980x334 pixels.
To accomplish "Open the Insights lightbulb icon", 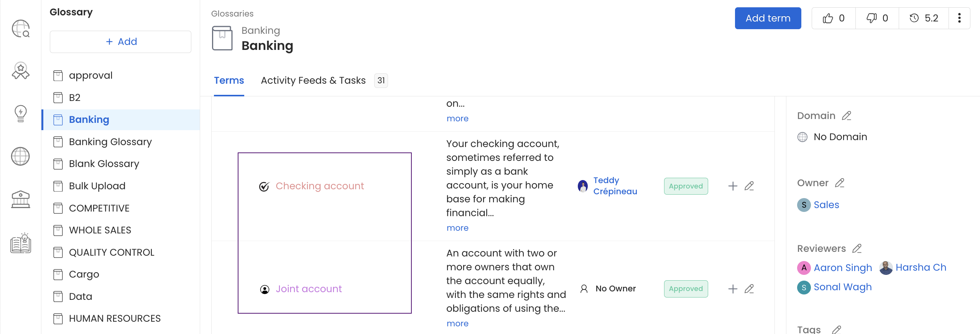I will click(21, 114).
